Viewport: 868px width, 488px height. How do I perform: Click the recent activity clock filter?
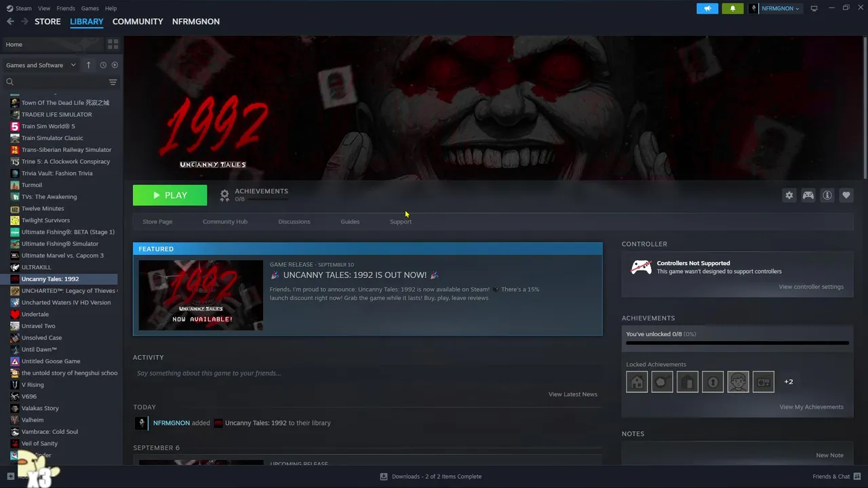[103, 65]
